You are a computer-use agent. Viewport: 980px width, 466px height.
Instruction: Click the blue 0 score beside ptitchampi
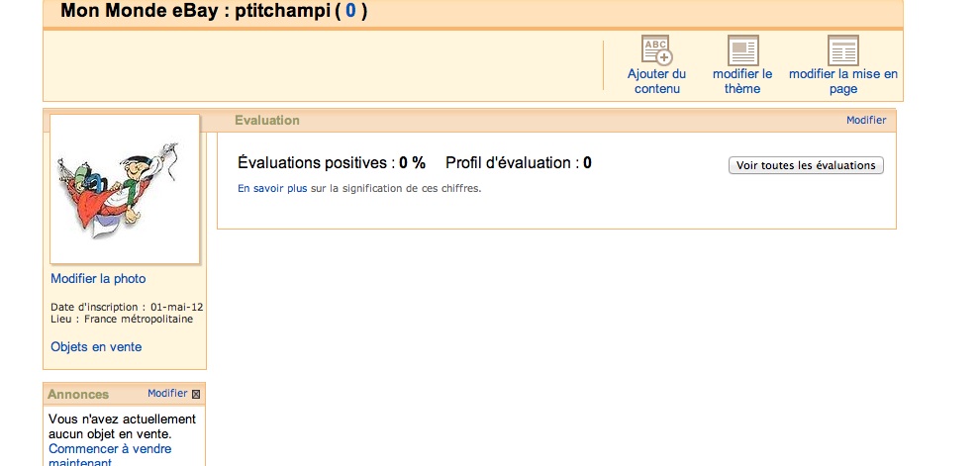(350, 12)
